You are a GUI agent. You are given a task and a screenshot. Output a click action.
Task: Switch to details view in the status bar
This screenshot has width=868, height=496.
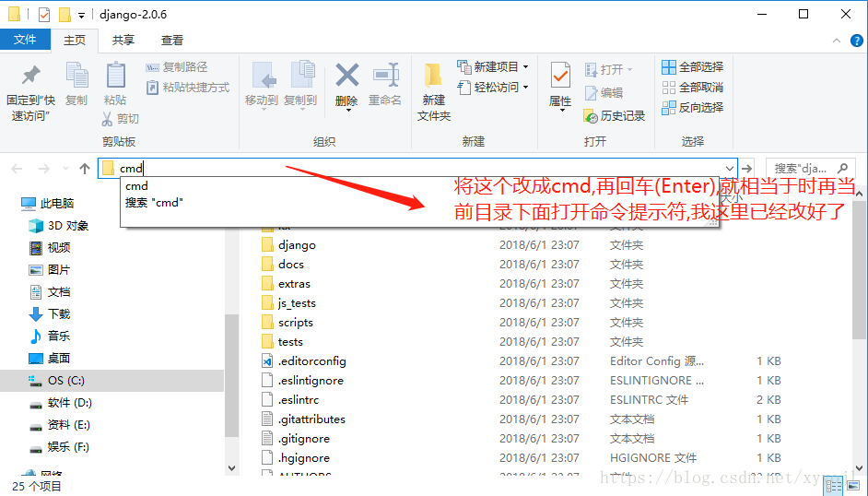click(x=833, y=487)
